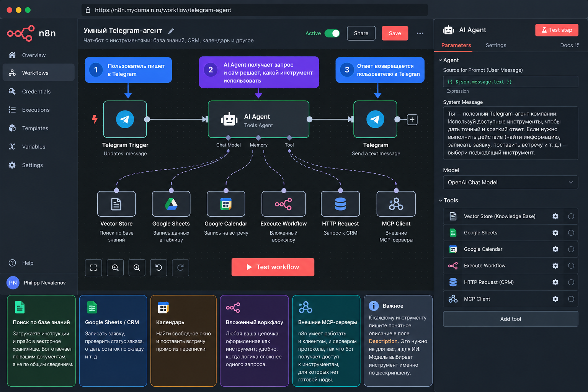Open gear settings for MCP Client tool

point(555,299)
